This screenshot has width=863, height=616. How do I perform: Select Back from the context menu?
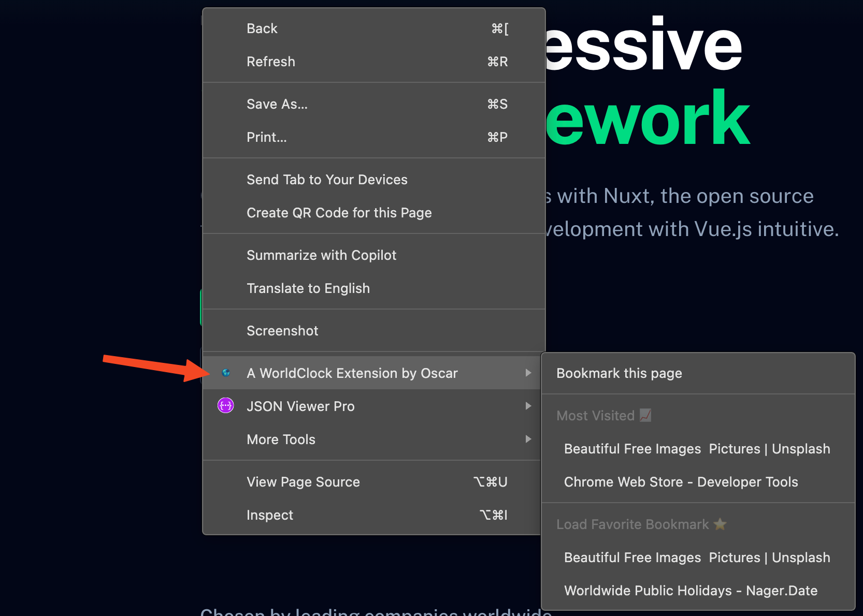click(262, 28)
